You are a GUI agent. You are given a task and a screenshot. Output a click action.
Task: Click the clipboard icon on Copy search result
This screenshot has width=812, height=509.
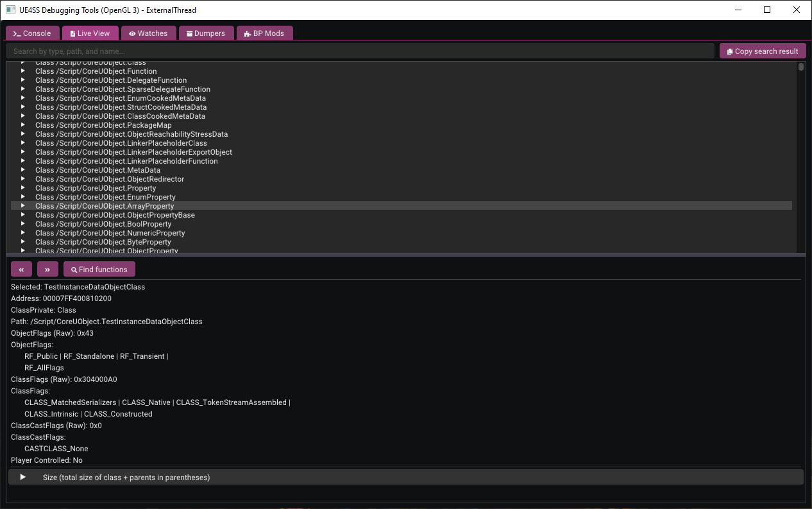[730, 51]
